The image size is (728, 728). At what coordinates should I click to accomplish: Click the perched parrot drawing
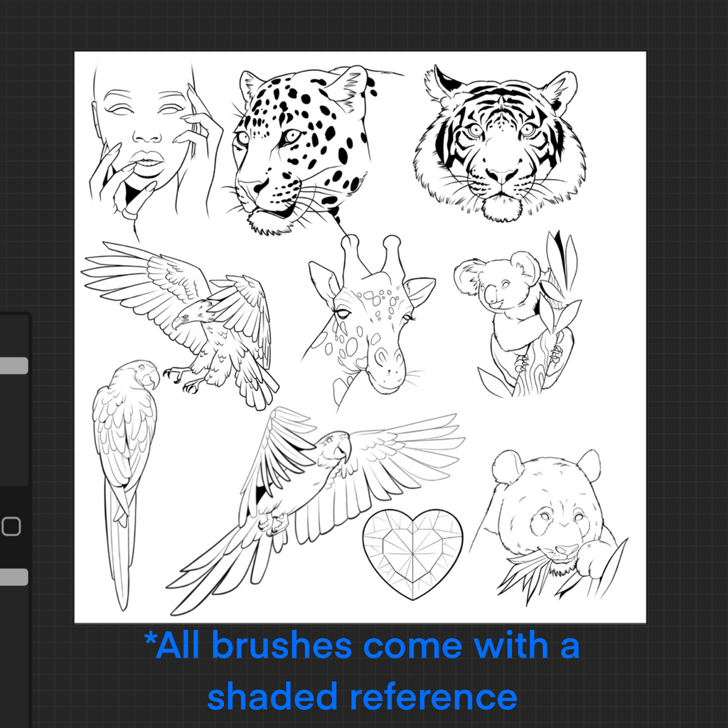coord(125,483)
